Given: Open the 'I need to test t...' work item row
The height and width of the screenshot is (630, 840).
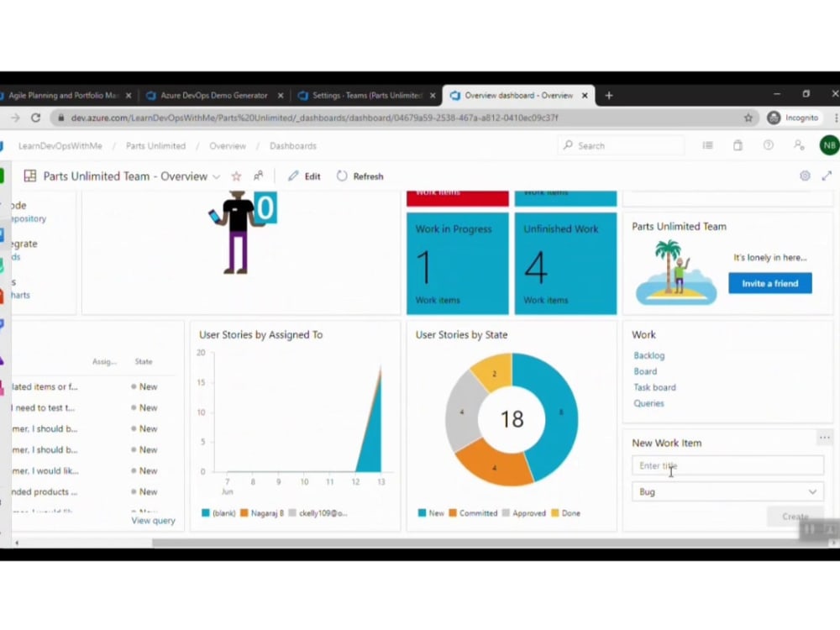Looking at the screenshot, I should click(x=94, y=407).
